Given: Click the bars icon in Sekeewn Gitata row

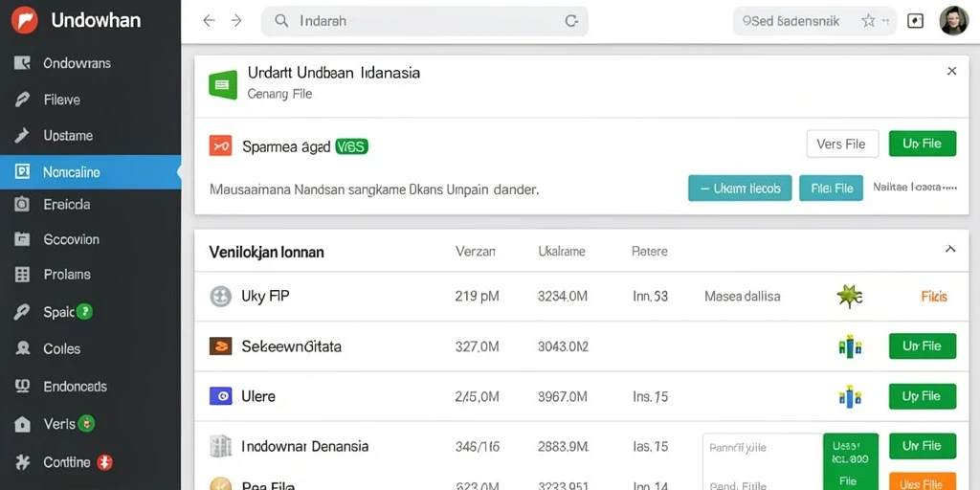Looking at the screenshot, I should 850,346.
